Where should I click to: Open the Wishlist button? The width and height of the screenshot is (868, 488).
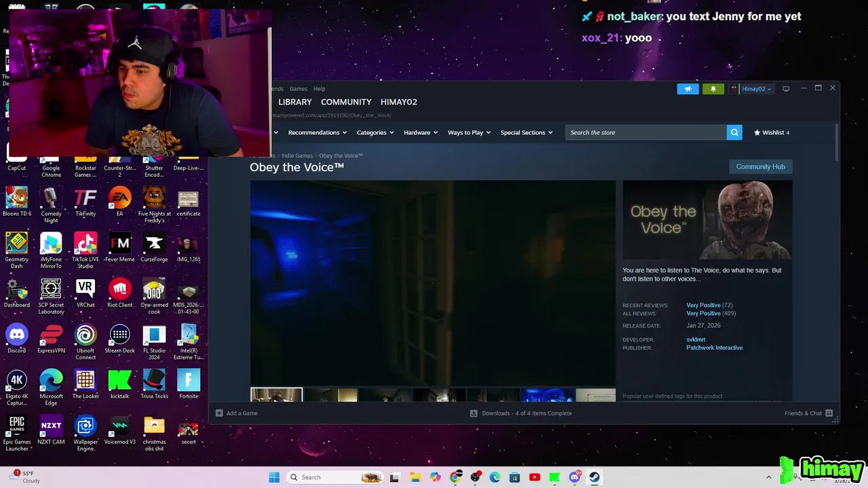pyautogui.click(x=772, y=132)
